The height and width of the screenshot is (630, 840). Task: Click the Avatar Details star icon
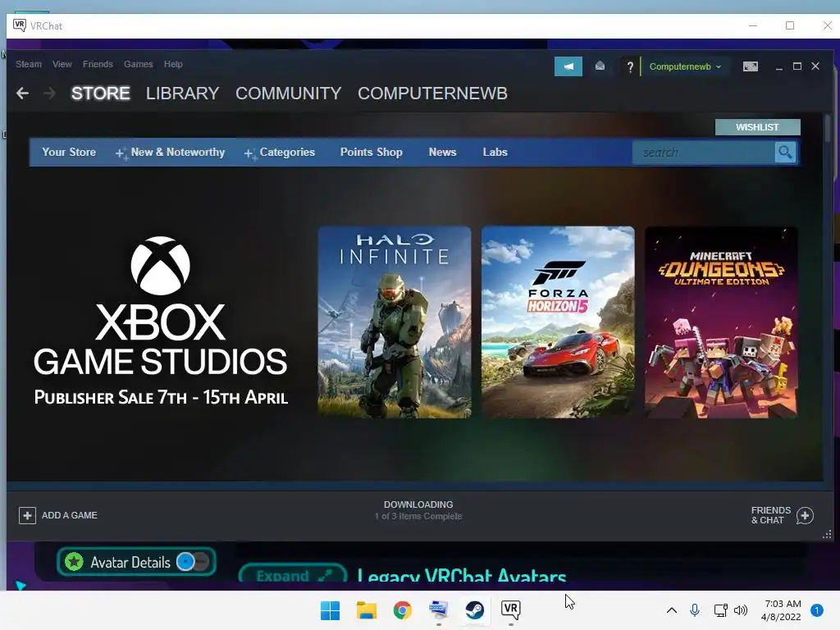[74, 562]
